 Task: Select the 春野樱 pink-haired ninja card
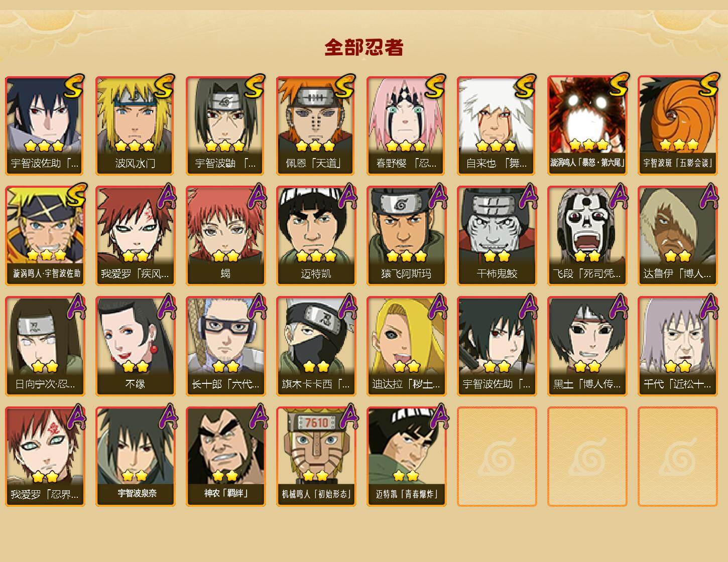pyautogui.click(x=406, y=125)
